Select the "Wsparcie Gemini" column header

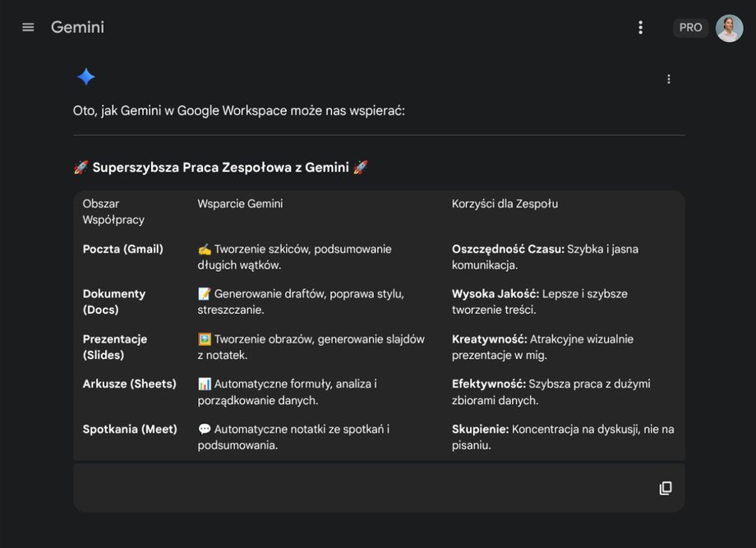tap(240, 204)
